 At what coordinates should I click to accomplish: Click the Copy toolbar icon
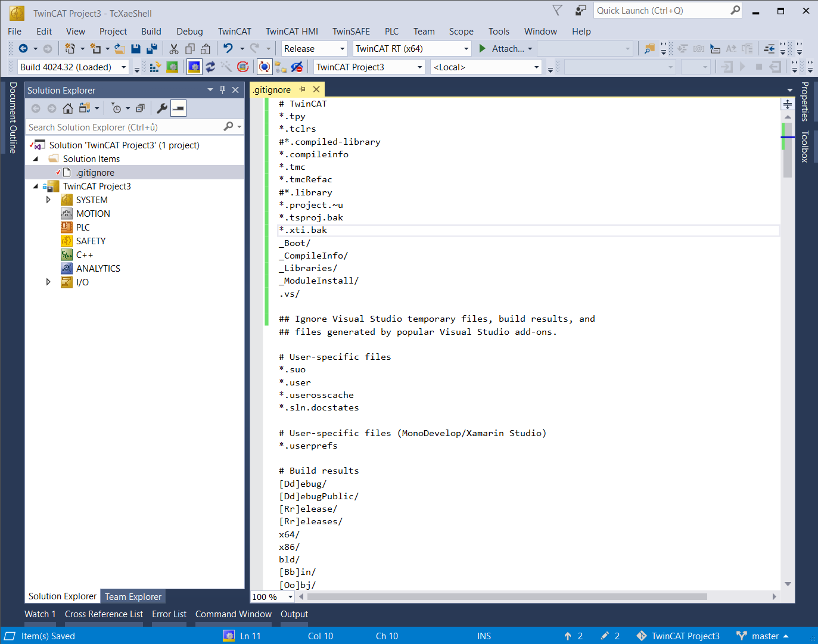pyautogui.click(x=190, y=49)
